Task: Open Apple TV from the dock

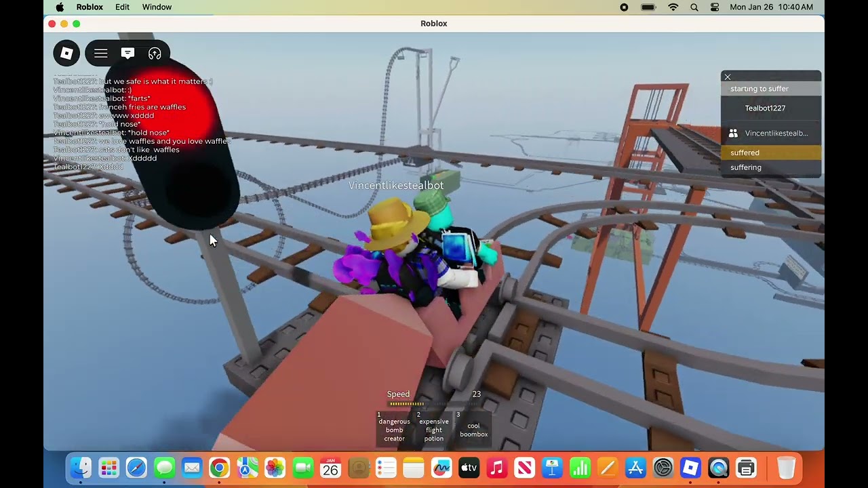Action: (x=469, y=468)
